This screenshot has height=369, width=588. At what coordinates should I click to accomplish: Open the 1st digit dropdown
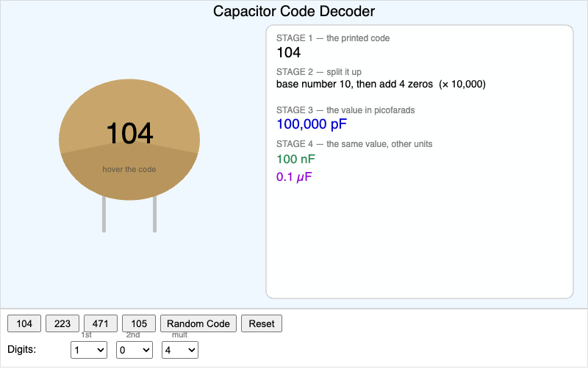pos(89,350)
